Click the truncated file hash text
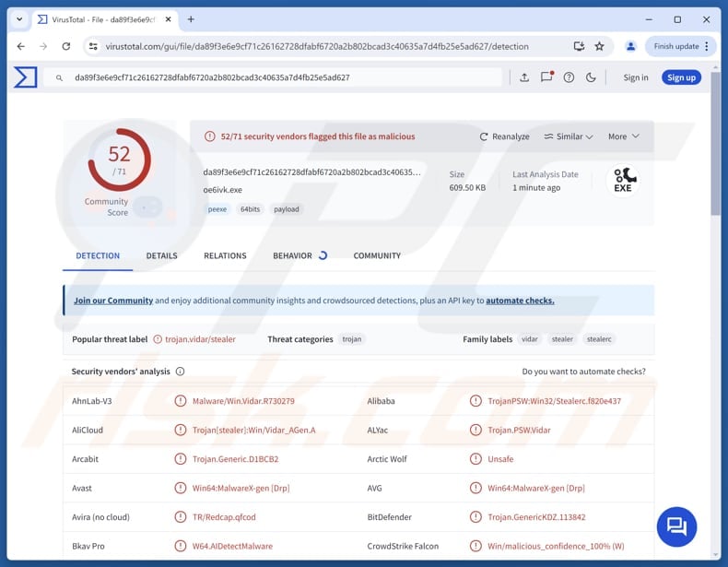 (312, 172)
